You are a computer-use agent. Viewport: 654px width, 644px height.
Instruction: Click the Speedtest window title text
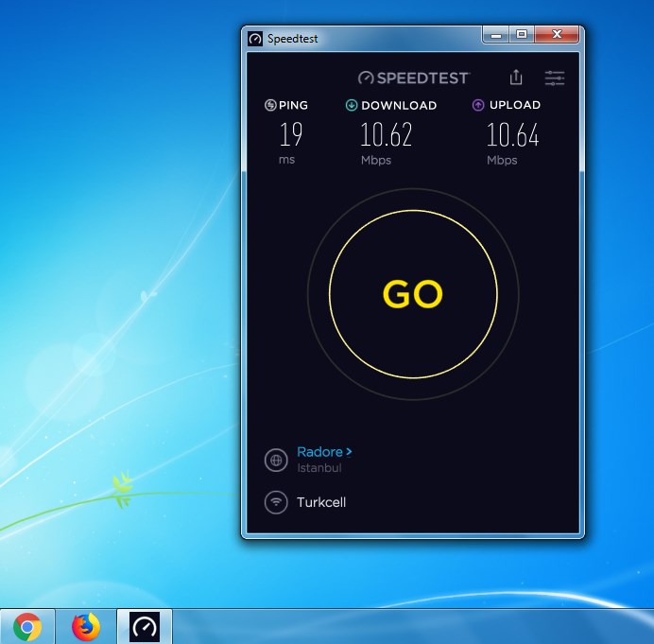(292, 39)
